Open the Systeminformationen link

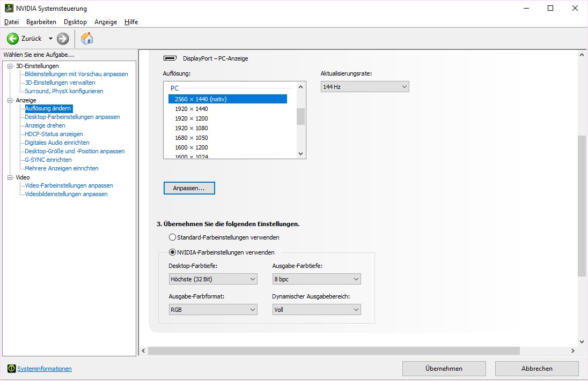click(44, 369)
